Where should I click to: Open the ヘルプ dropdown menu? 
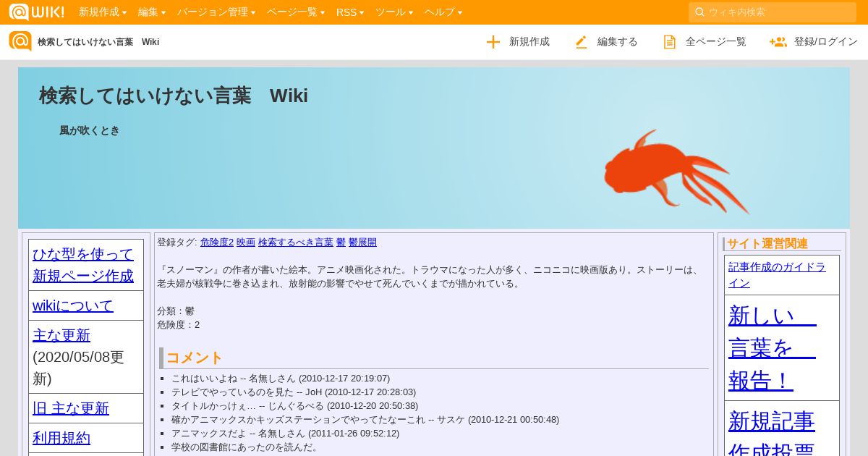[x=443, y=12]
